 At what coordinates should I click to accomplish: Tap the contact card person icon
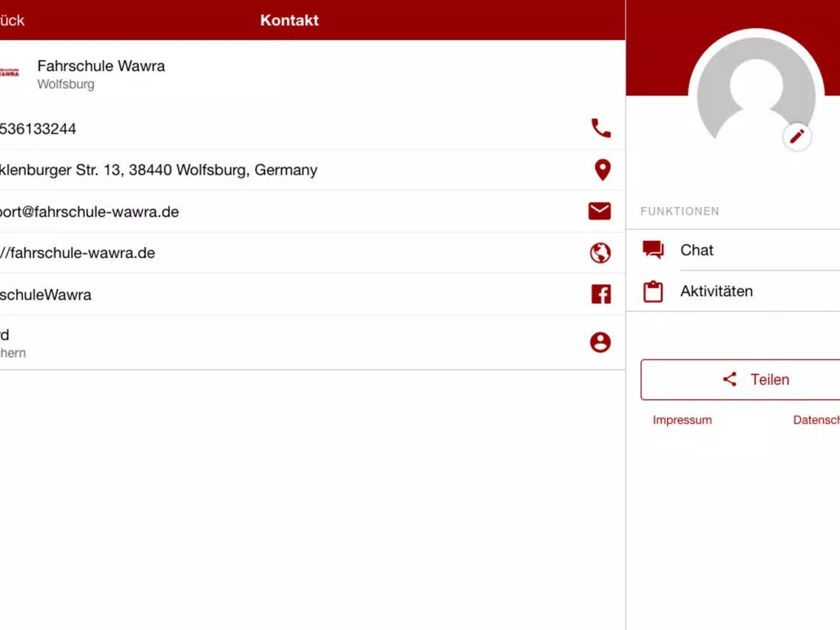point(600,342)
